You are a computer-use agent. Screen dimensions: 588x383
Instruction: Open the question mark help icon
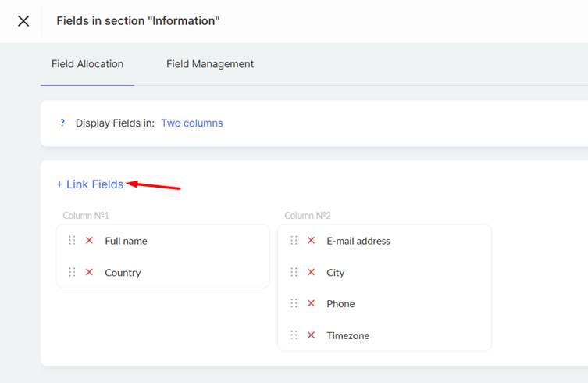(62, 123)
